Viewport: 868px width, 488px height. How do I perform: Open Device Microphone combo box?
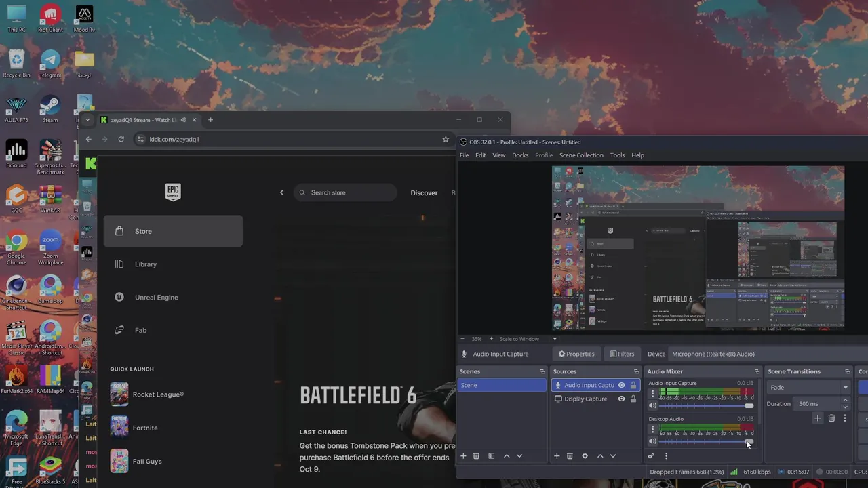(x=768, y=354)
